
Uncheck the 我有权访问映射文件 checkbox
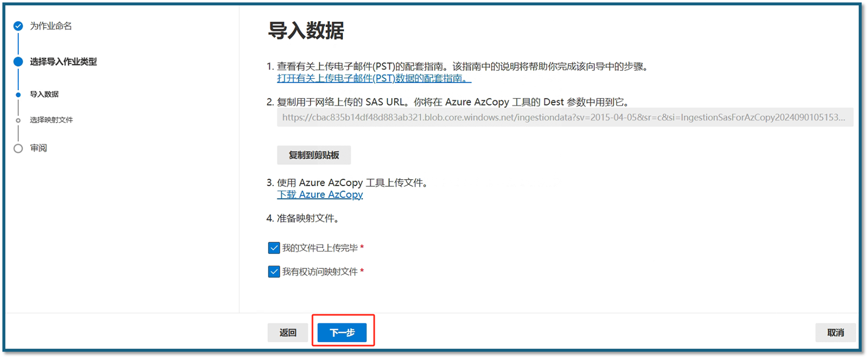pyautogui.click(x=274, y=272)
